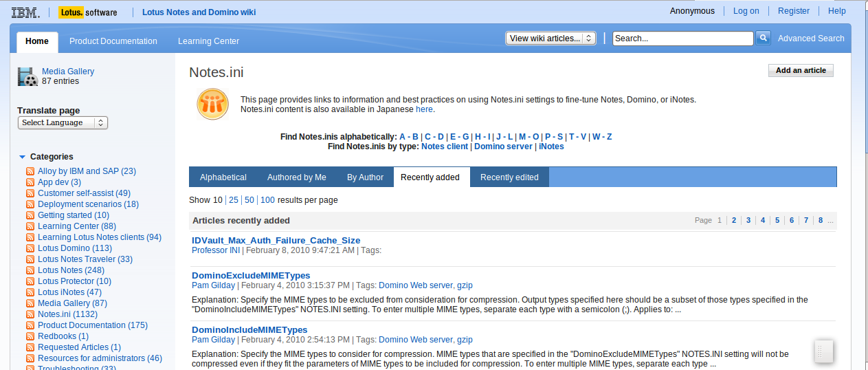The width and height of the screenshot is (868, 370).
Task: Jump to Notes.inis A - B
Action: coord(409,137)
